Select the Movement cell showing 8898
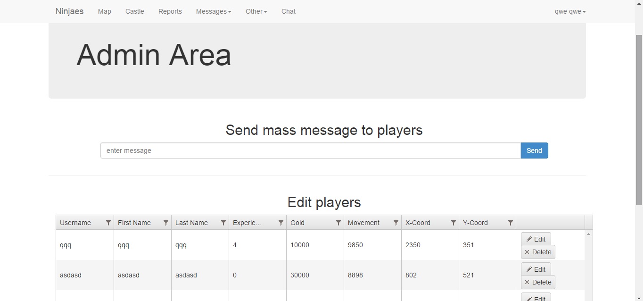This screenshot has width=644, height=301. (372, 275)
